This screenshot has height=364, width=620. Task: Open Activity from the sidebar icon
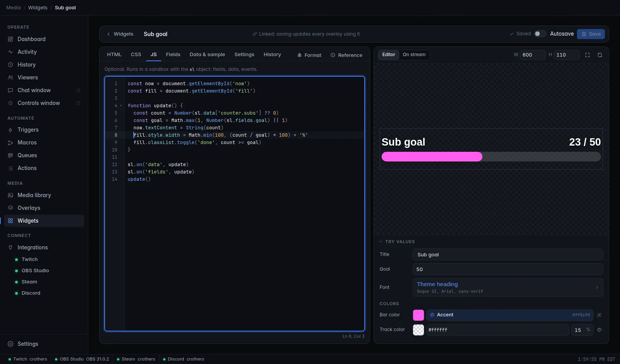tap(10, 52)
